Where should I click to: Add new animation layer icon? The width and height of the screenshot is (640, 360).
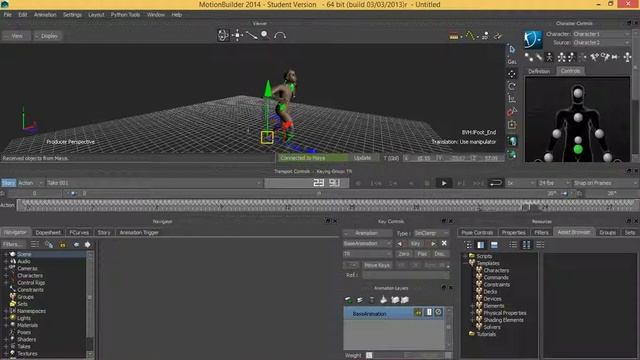click(349, 300)
